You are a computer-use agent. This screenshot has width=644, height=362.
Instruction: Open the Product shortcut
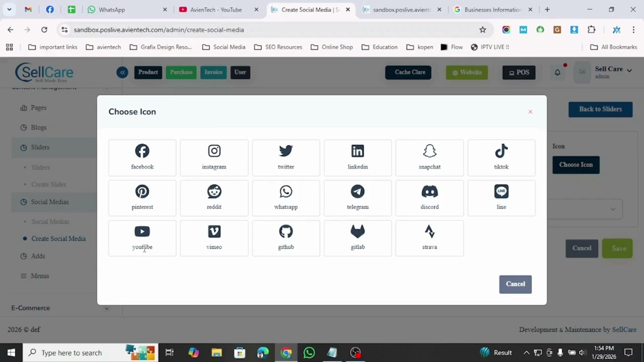(148, 72)
